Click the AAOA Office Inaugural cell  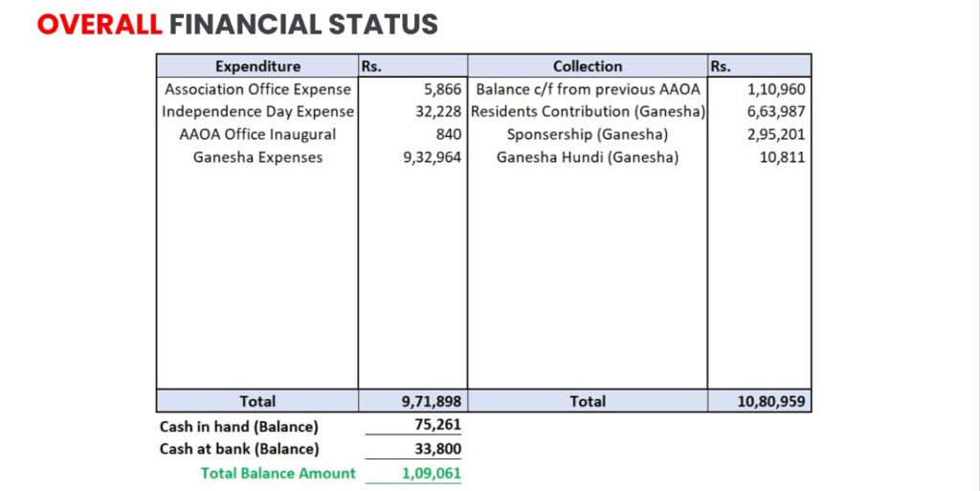(x=257, y=134)
